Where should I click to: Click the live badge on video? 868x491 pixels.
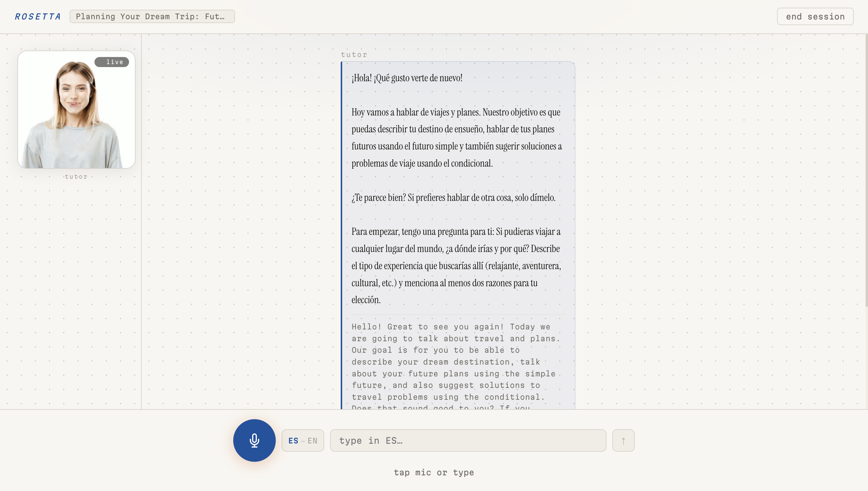point(112,62)
